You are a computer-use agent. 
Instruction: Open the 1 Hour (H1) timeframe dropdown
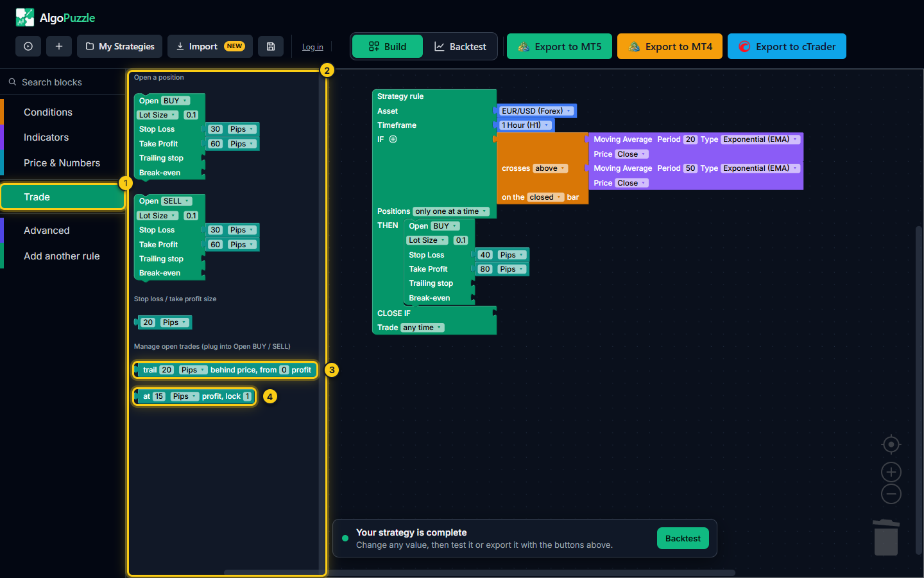pos(525,125)
